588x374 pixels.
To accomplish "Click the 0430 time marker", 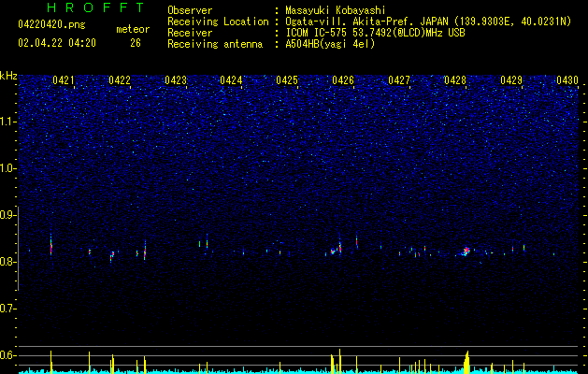I will [567, 80].
